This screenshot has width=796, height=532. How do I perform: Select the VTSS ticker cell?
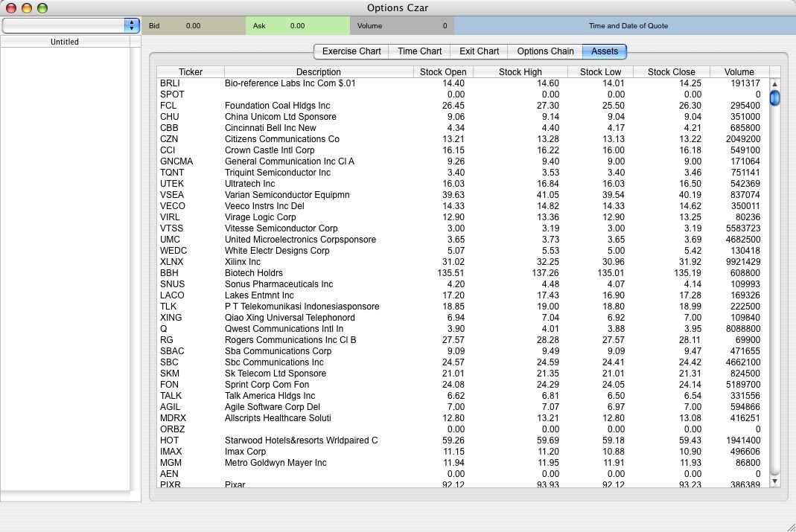(171, 228)
